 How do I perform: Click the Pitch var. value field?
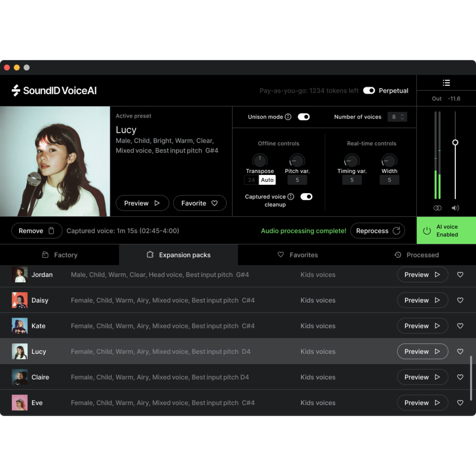[x=297, y=180]
